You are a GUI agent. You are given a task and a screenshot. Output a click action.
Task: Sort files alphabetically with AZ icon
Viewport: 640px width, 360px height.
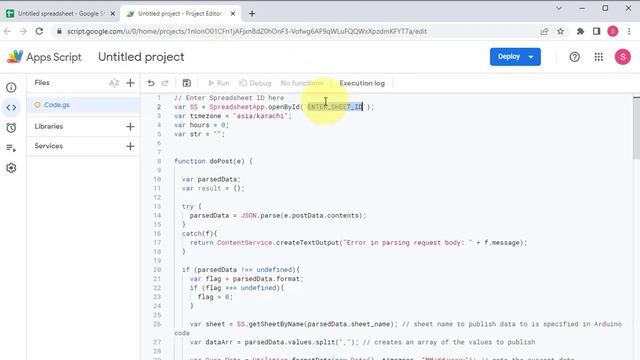pos(114,83)
